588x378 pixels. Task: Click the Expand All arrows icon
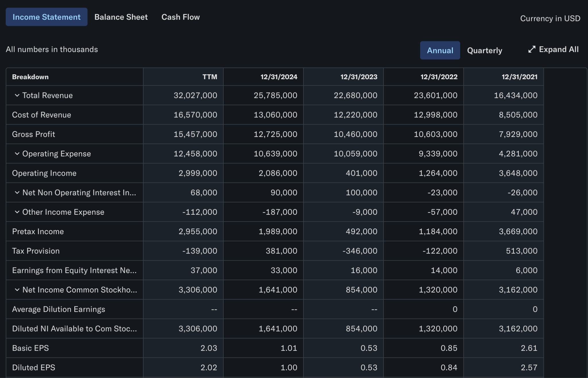tap(532, 49)
